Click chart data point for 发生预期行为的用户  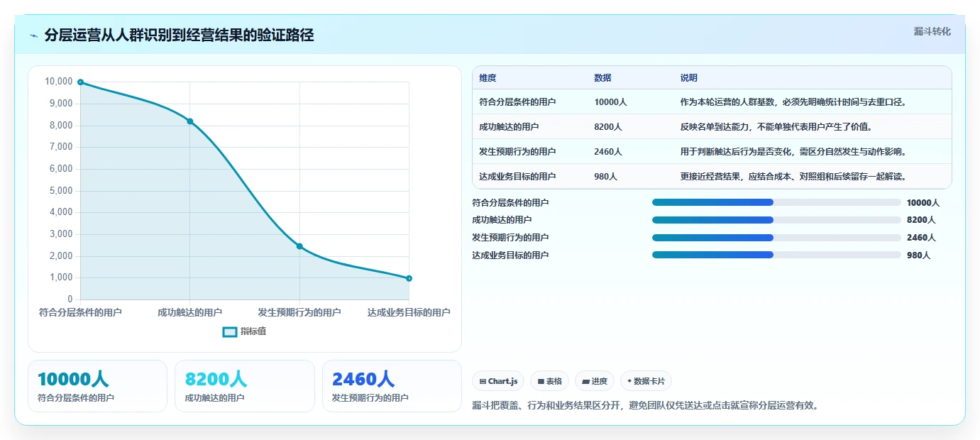pyautogui.click(x=299, y=246)
